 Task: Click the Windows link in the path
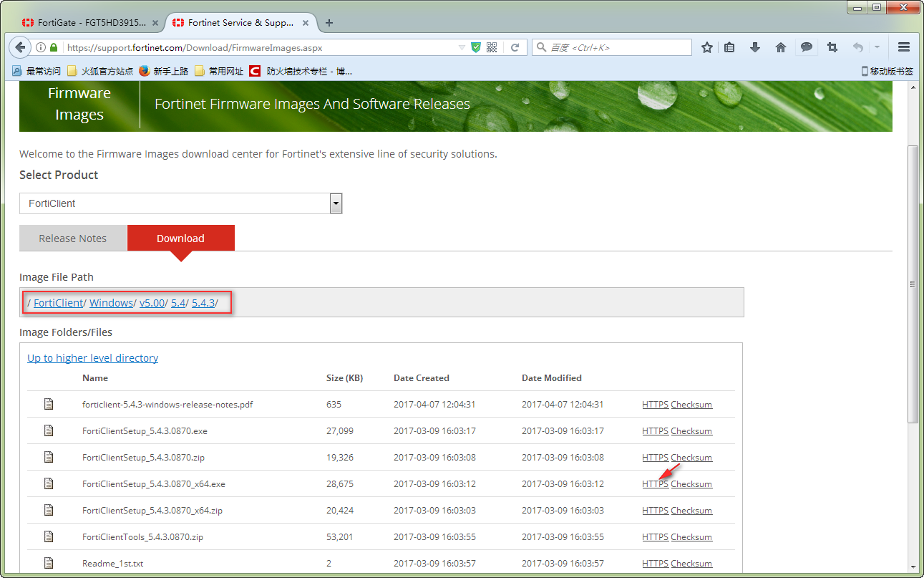click(x=111, y=303)
